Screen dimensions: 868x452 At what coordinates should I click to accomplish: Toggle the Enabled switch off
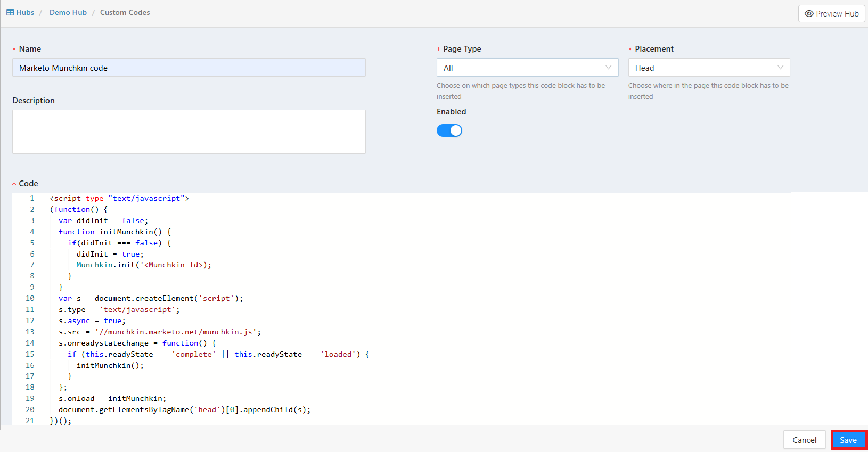tap(449, 130)
